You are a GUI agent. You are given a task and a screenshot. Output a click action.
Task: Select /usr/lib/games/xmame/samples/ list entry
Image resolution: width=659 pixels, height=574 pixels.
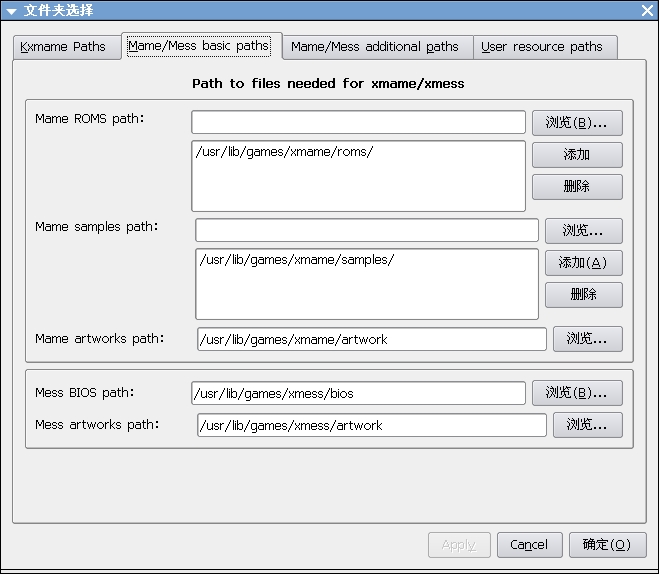point(297,260)
